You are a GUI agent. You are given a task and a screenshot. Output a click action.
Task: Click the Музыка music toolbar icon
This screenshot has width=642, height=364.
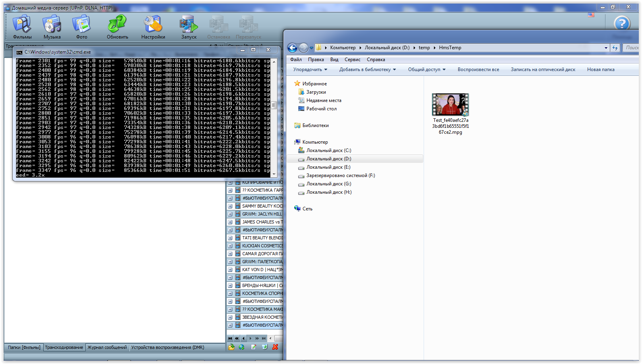(52, 25)
